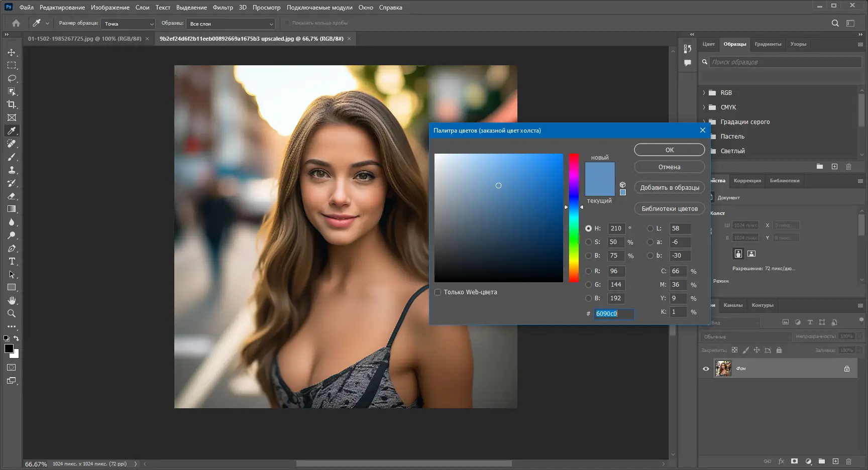The image size is (868, 470).
Task: Select the Move tool
Action: [12, 52]
